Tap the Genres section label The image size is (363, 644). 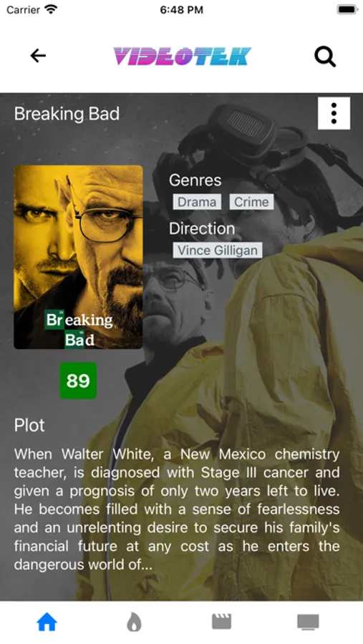pos(195,180)
